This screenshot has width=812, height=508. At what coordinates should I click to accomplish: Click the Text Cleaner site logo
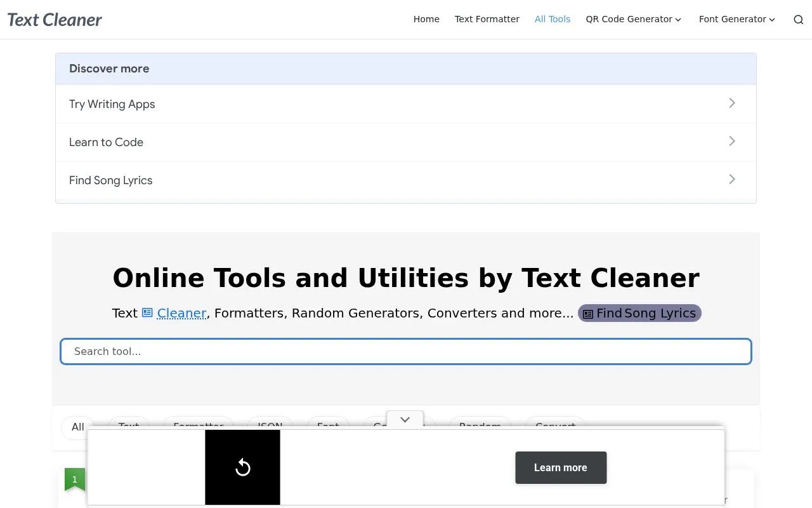coord(55,20)
